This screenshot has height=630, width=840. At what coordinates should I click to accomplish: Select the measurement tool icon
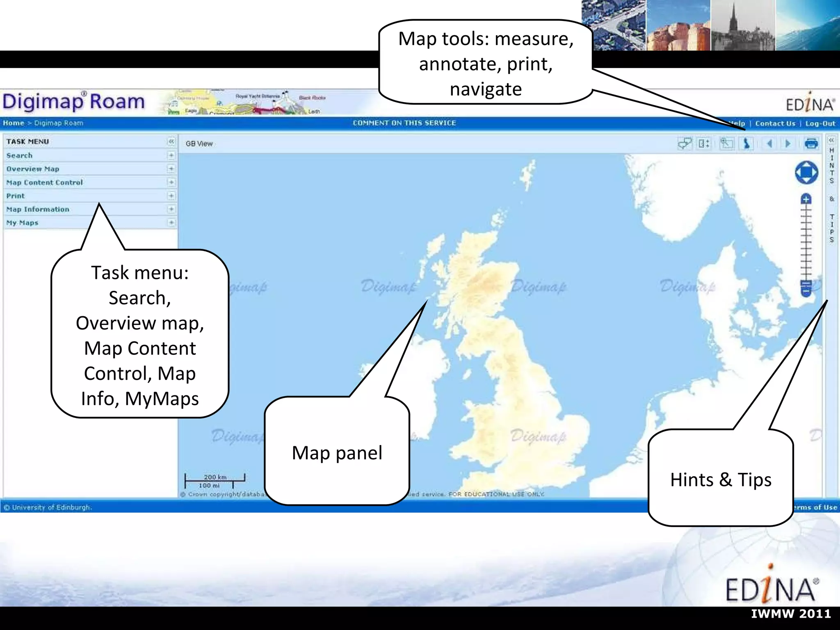click(x=704, y=144)
